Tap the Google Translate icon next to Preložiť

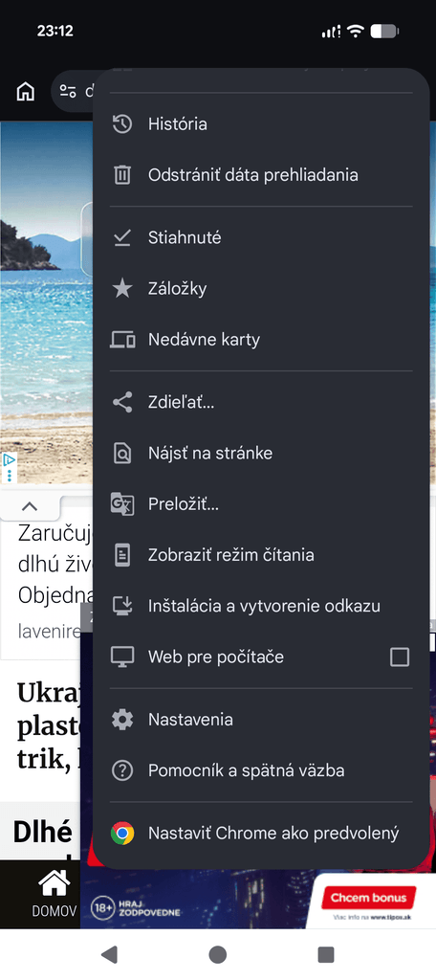(121, 503)
